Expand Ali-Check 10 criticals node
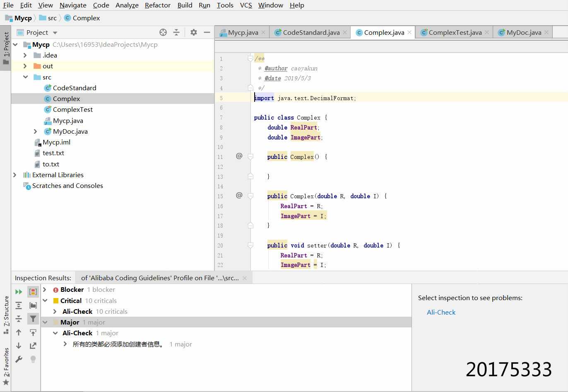The width and height of the screenshot is (568, 392). [55, 311]
